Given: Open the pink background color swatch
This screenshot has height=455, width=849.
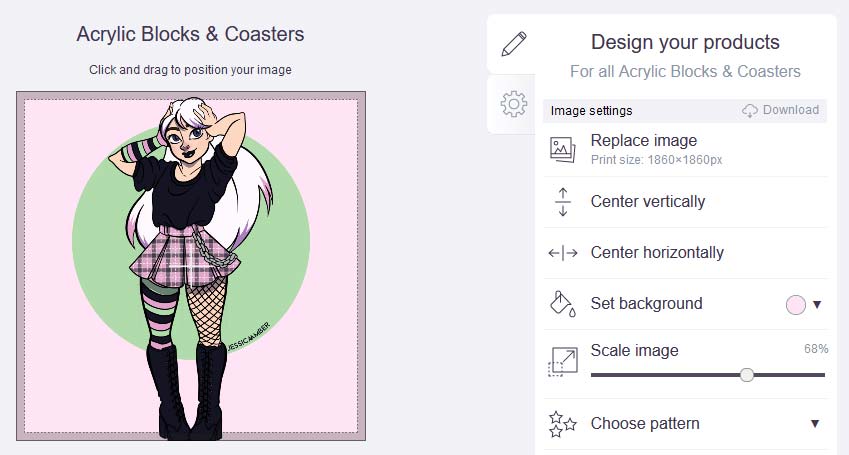Looking at the screenshot, I should click(795, 305).
